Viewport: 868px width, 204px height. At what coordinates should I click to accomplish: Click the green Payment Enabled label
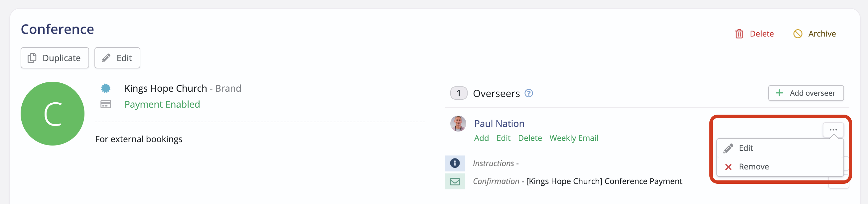(162, 104)
